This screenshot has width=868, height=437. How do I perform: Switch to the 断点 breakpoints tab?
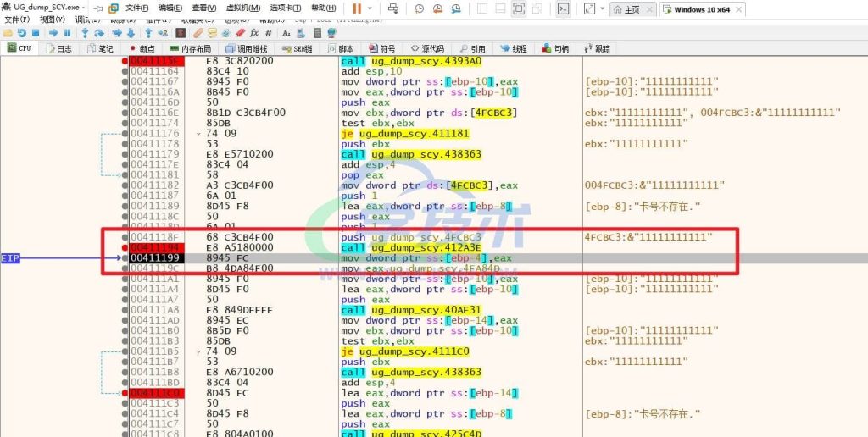(141, 48)
